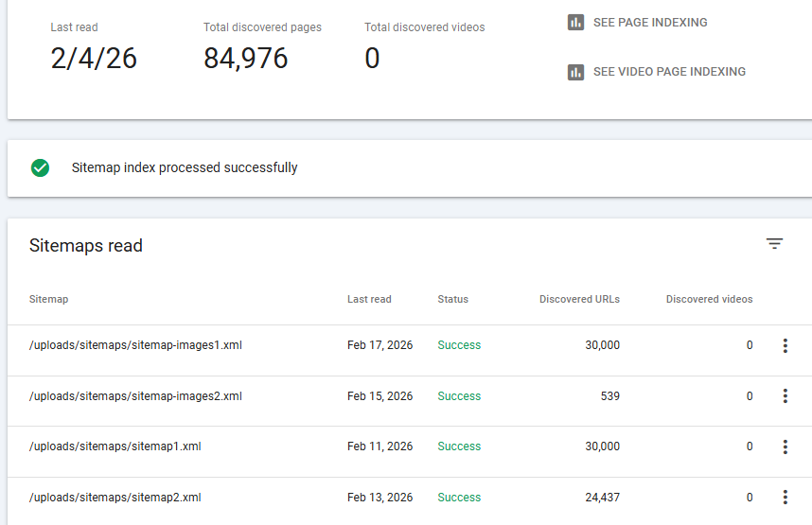The image size is (812, 525).
Task: Click the Status column header
Action: click(452, 299)
